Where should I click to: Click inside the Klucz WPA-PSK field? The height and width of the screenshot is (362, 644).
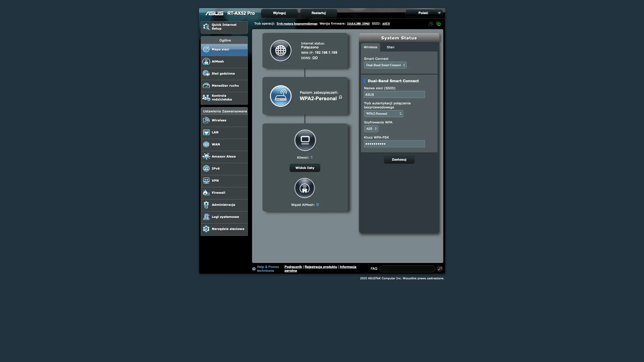click(x=394, y=144)
